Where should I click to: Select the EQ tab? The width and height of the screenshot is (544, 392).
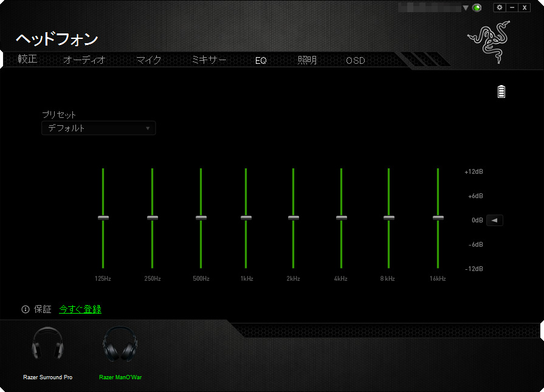pos(261,61)
